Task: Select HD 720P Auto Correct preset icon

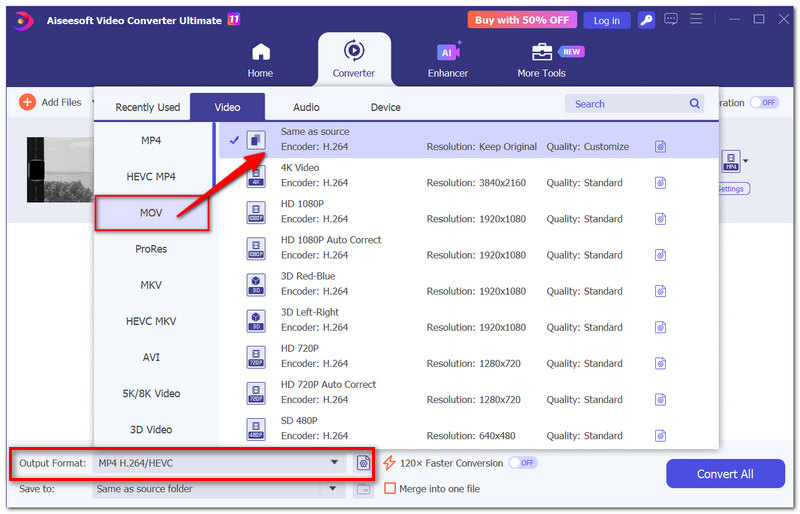Action: 256,394
